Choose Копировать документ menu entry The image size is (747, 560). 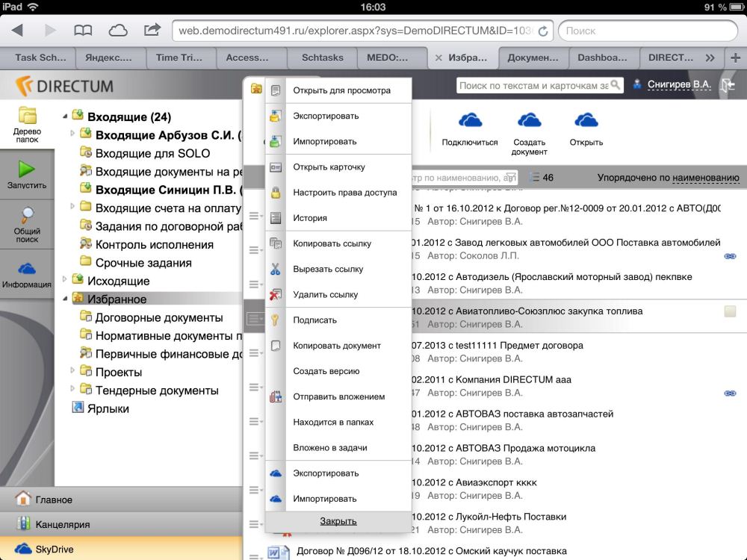(x=337, y=346)
